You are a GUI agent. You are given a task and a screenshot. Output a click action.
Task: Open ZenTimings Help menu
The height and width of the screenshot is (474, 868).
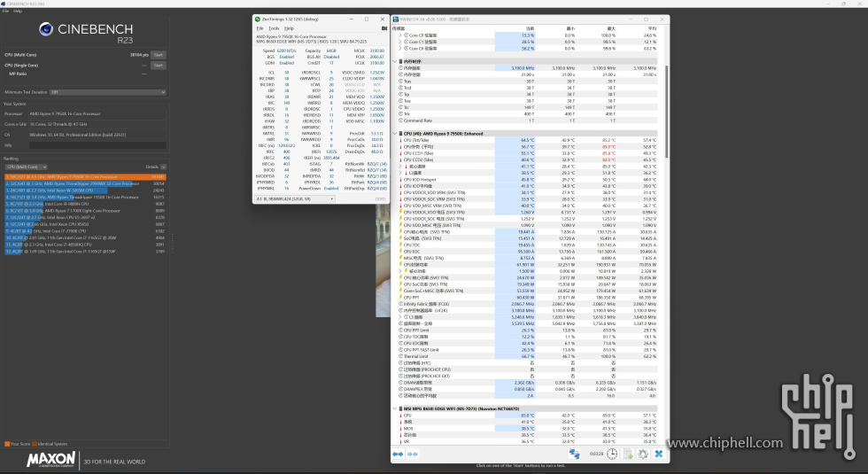pos(289,28)
